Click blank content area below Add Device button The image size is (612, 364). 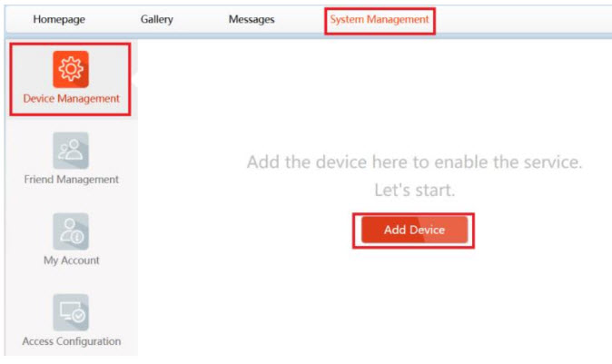(x=414, y=300)
